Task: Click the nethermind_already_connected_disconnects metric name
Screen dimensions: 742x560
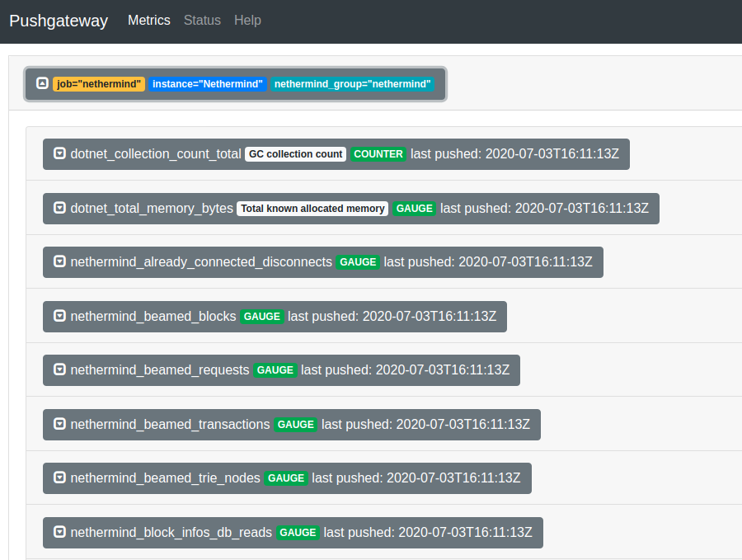Action: click(201, 261)
